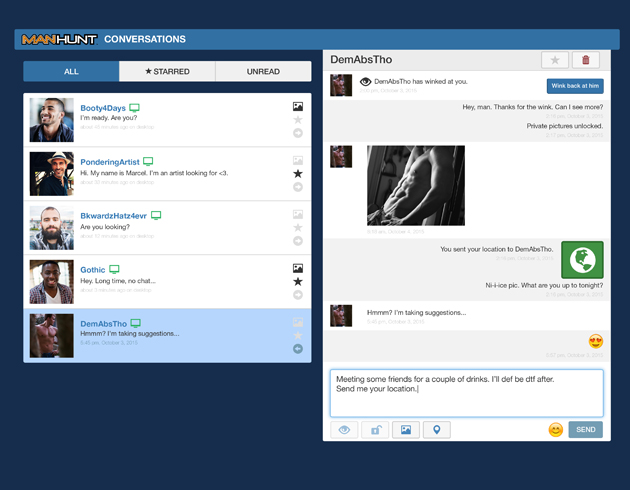630x490 pixels.
Task: Click 'Hey. Long time, no chat...' preview
Action: 118,281
